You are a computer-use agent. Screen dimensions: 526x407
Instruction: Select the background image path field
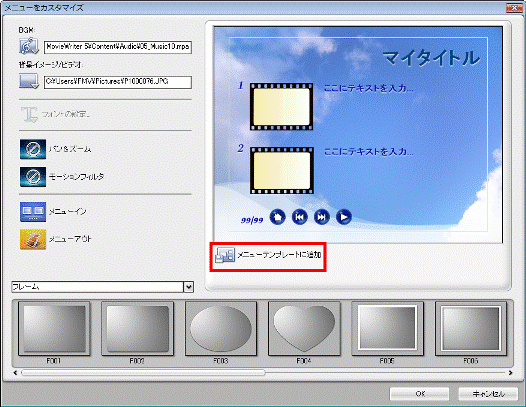118,82
